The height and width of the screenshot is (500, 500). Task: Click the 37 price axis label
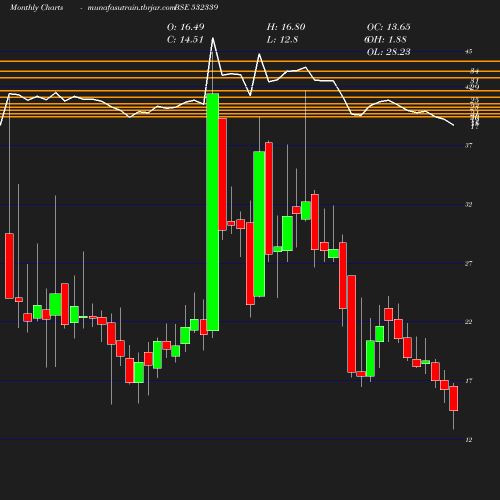(x=469, y=145)
